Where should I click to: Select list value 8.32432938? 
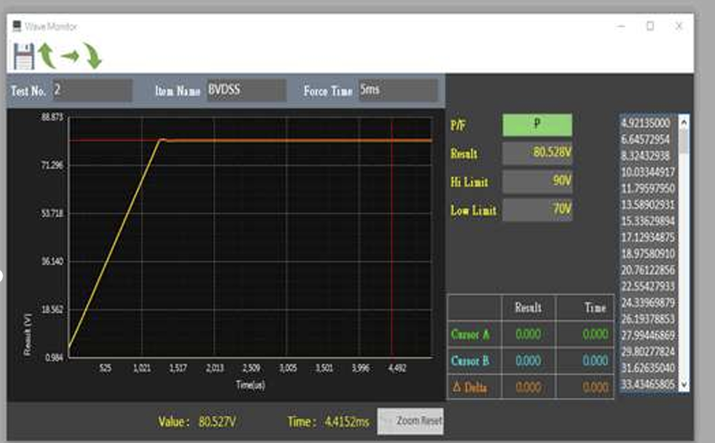(x=646, y=156)
